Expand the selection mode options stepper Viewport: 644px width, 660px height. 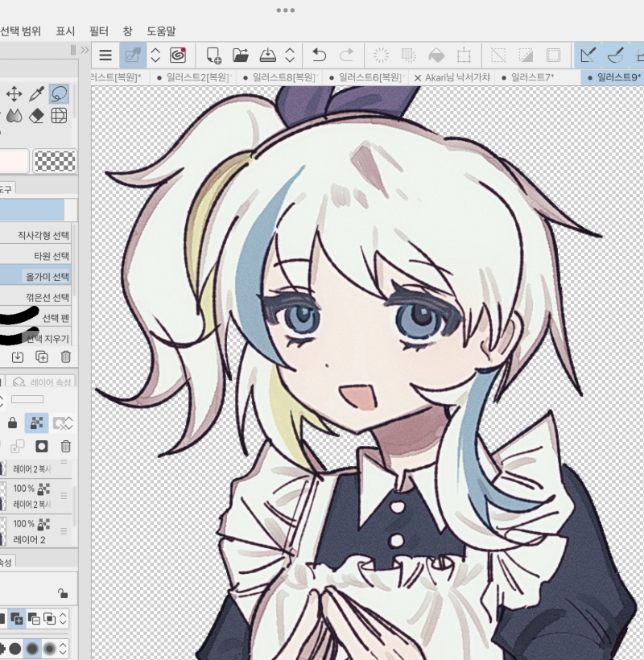(x=62, y=619)
